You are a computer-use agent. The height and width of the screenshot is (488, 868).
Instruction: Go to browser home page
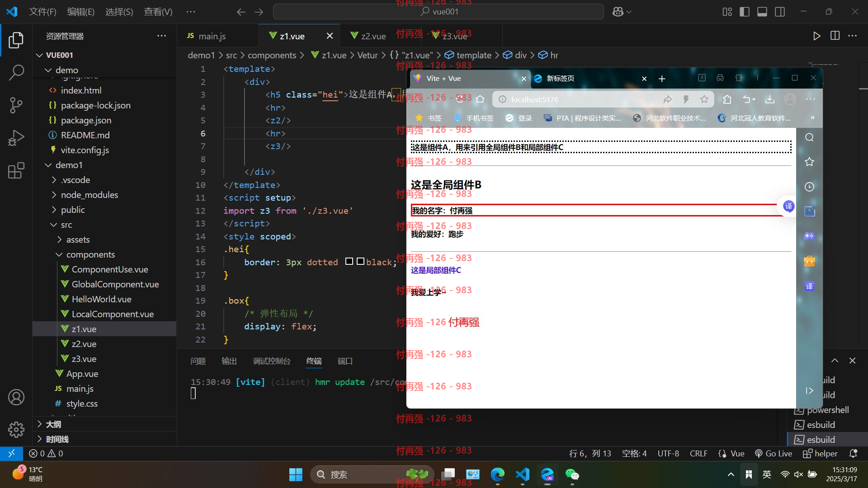click(480, 99)
